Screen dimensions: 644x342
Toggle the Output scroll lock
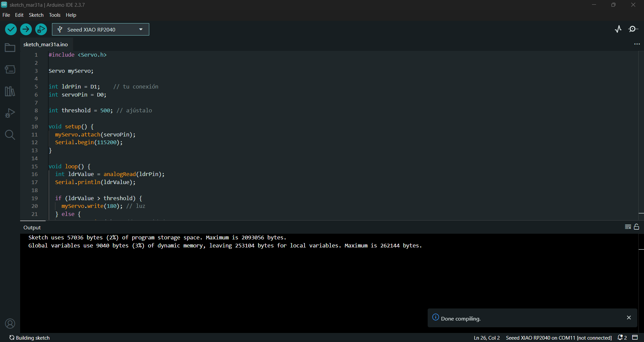coord(637,227)
